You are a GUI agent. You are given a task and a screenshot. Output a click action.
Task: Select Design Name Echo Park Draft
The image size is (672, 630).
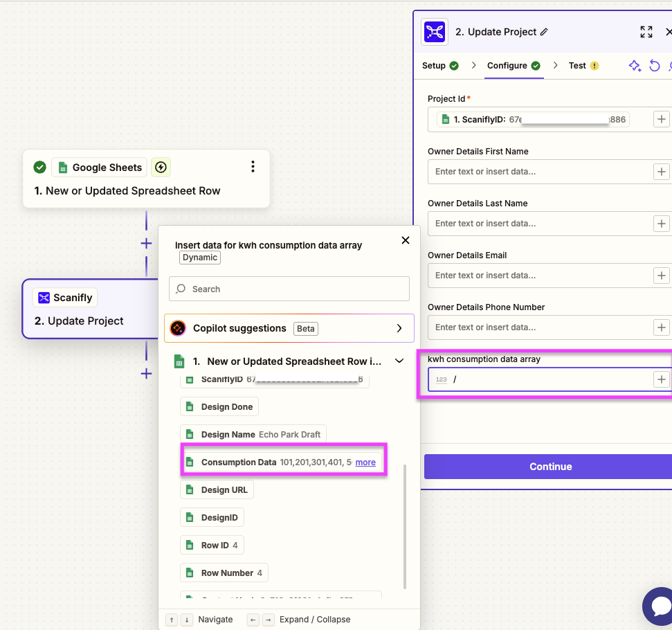253,435
